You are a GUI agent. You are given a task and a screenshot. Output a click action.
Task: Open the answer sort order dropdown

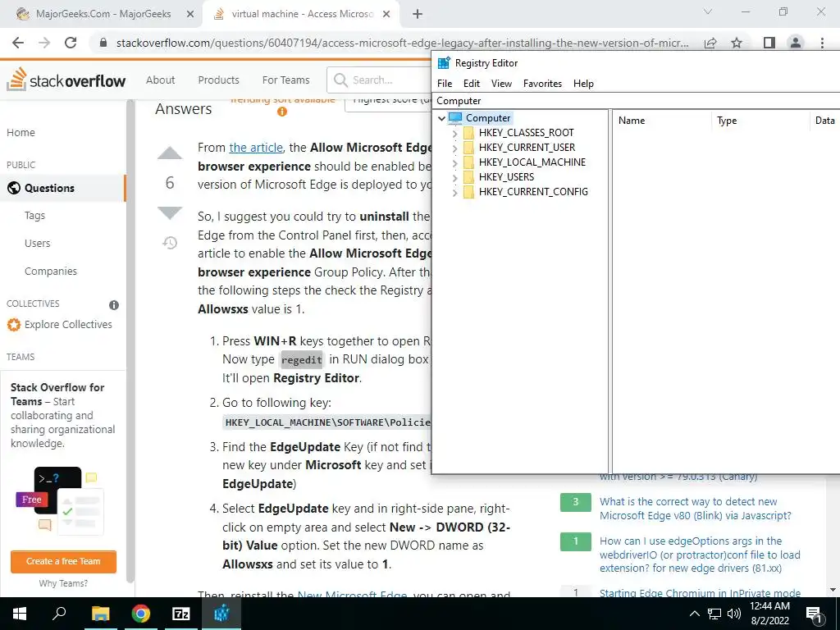click(x=388, y=101)
